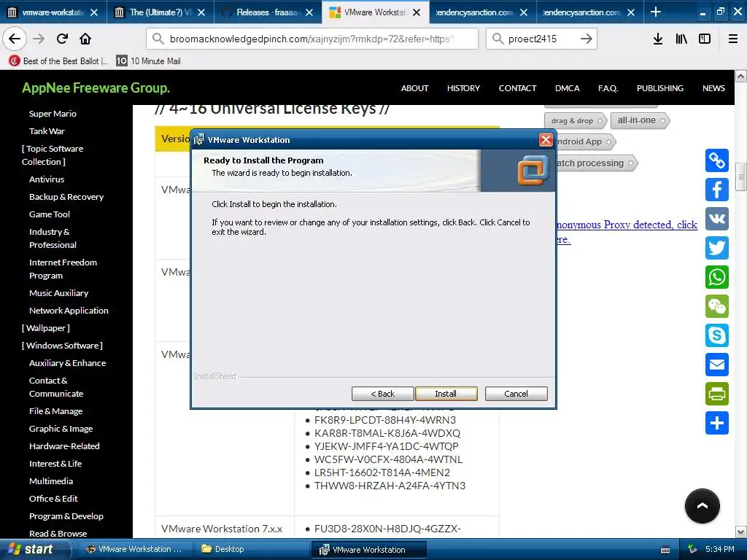Click the AppNee Freeware Group logo
This screenshot has width=747, height=560.
(96, 87)
